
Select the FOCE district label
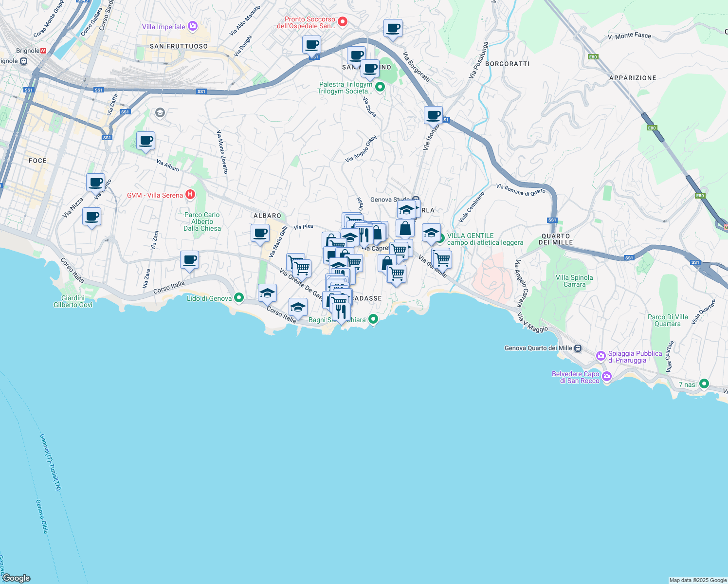coord(37,161)
